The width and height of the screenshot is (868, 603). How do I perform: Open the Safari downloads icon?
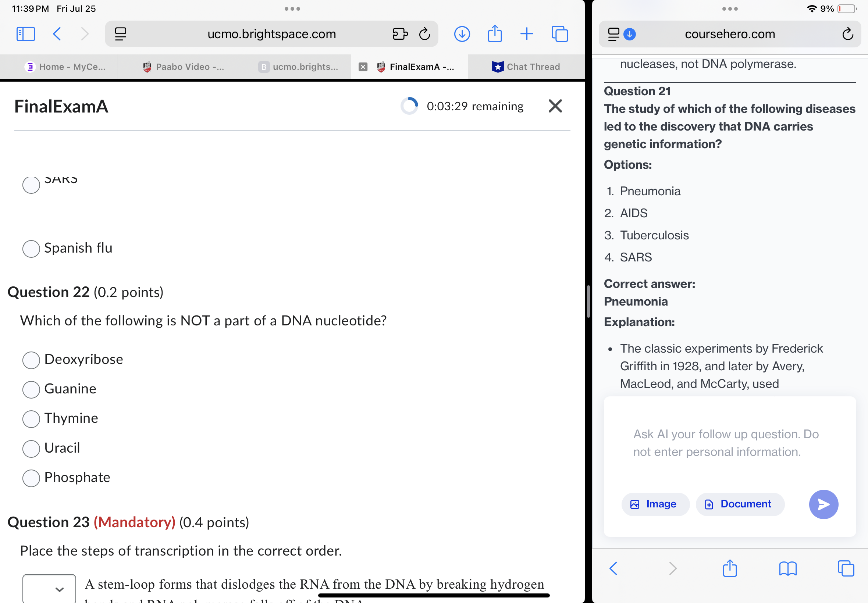pos(461,34)
